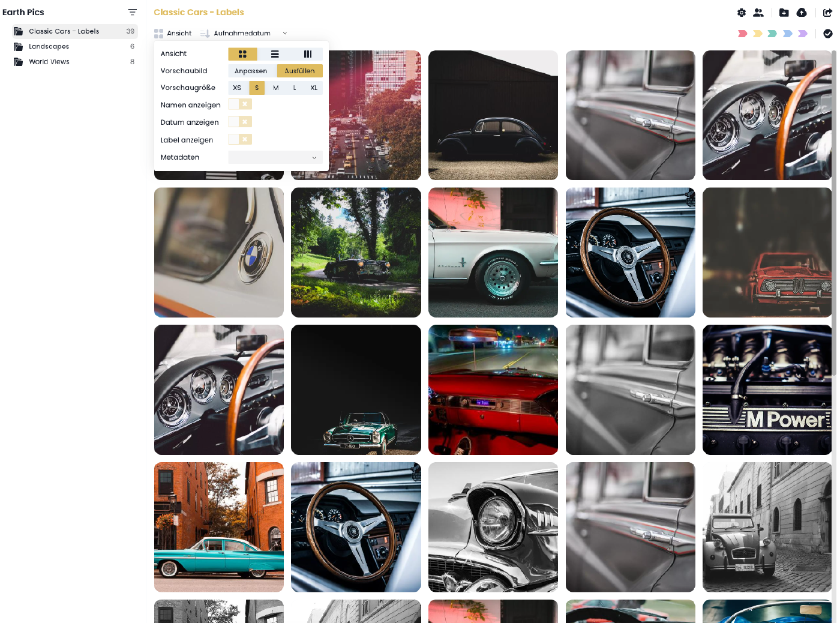Open album settings via gear icon

pos(742,13)
